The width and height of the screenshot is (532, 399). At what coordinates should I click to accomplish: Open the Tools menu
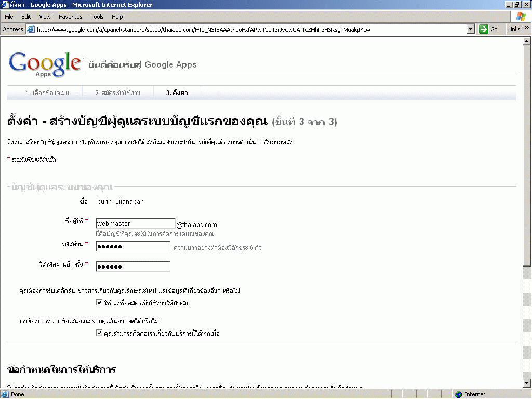[97, 17]
